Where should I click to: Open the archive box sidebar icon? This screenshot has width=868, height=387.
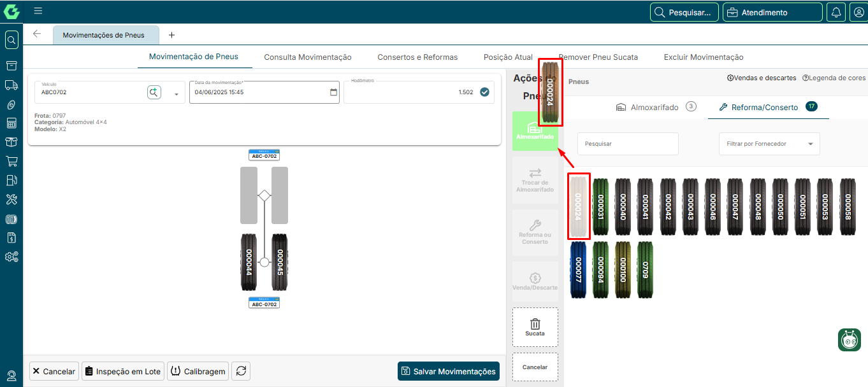(11, 66)
